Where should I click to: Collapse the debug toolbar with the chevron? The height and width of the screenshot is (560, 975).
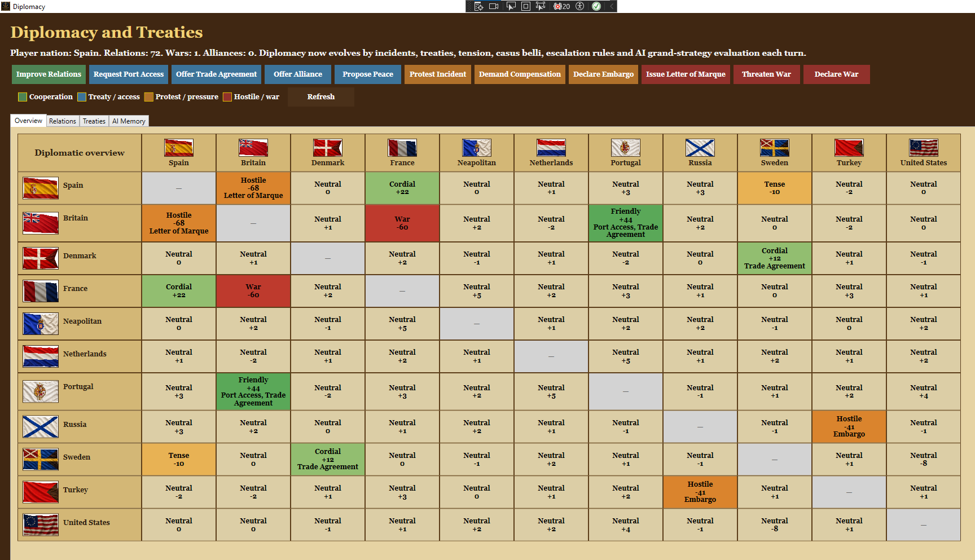pyautogui.click(x=611, y=6)
